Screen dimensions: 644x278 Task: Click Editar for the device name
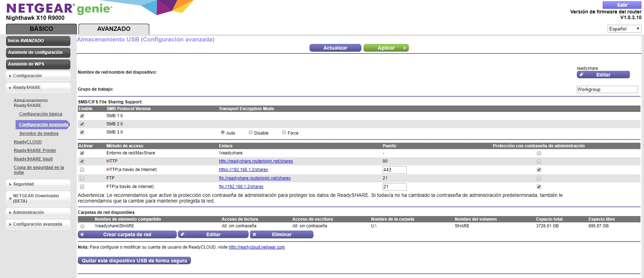pos(603,75)
